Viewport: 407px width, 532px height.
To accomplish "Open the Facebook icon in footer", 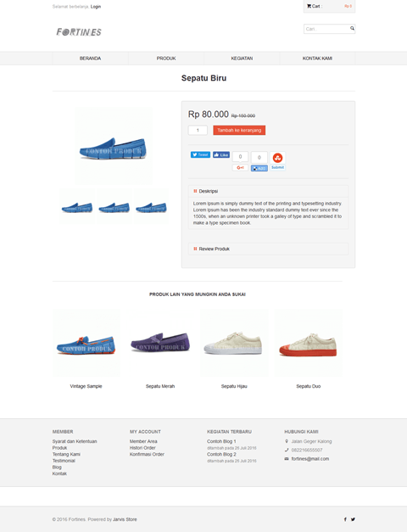I will pos(345,519).
